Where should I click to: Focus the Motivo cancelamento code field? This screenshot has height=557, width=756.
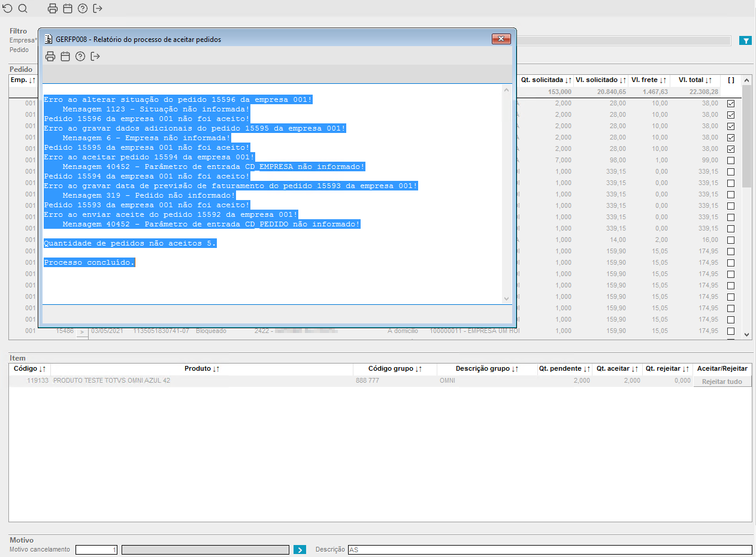tap(96, 550)
